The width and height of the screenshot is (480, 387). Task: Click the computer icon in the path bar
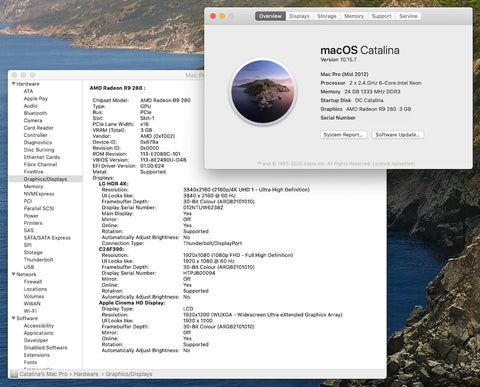click(x=14, y=374)
